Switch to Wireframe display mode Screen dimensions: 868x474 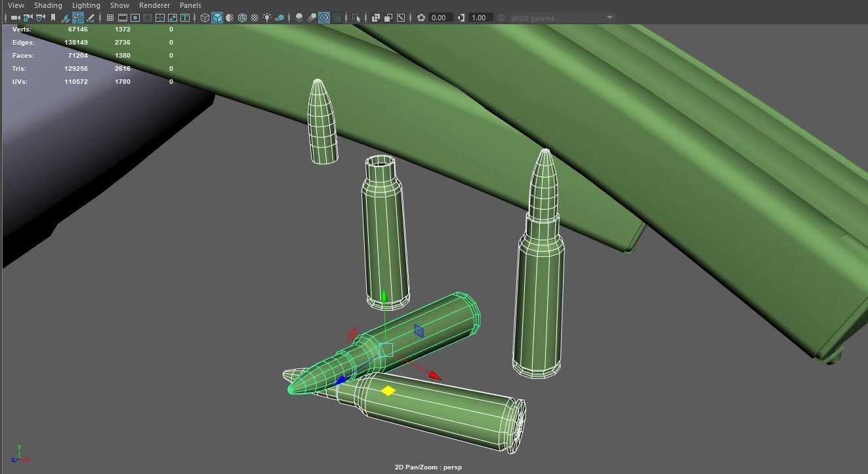click(x=205, y=18)
